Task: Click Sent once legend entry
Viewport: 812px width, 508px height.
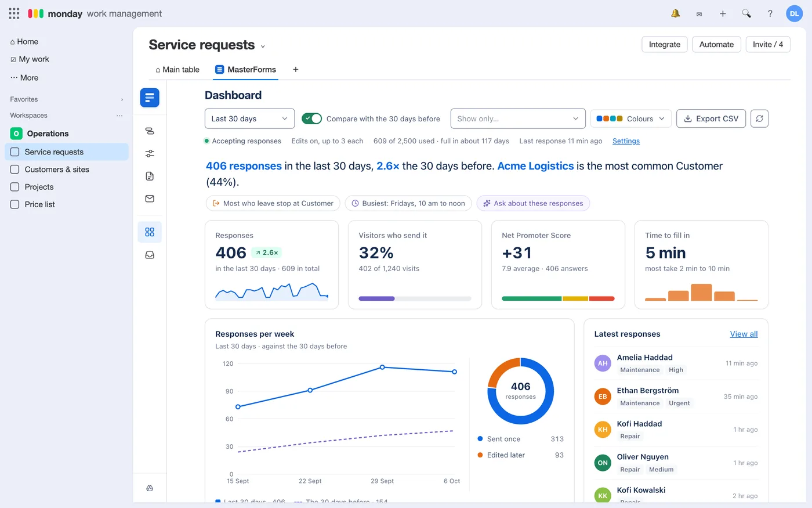Action: [x=520, y=439]
